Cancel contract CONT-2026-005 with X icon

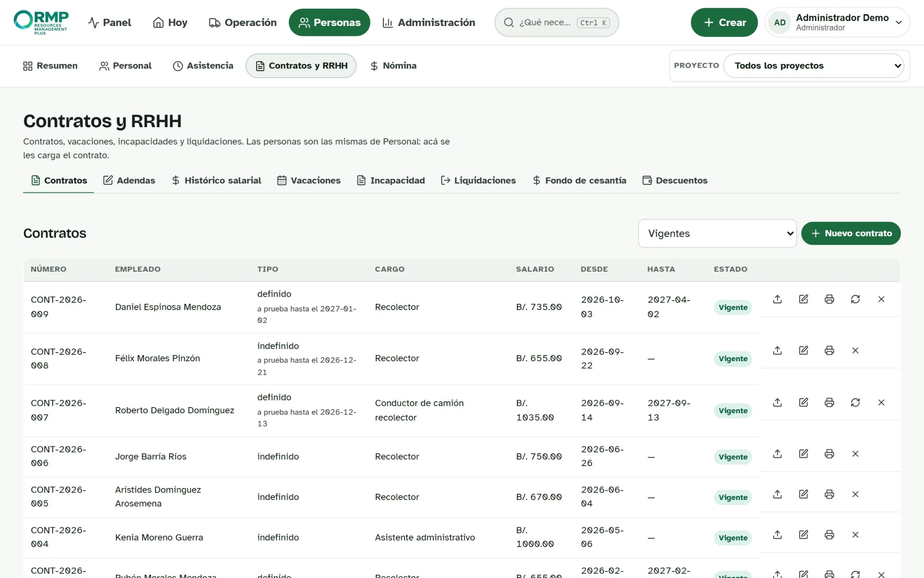pos(856,494)
